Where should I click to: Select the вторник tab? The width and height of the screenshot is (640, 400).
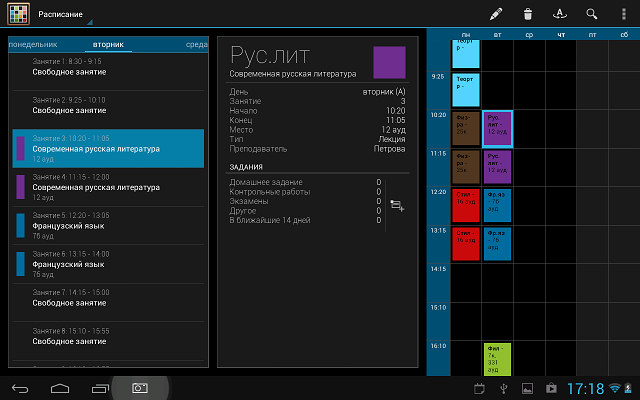coord(108,44)
